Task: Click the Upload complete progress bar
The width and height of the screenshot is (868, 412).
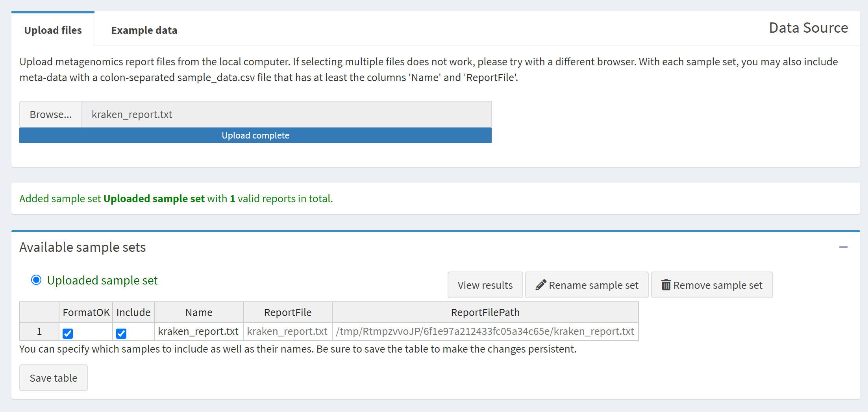Action: pyautogui.click(x=255, y=135)
